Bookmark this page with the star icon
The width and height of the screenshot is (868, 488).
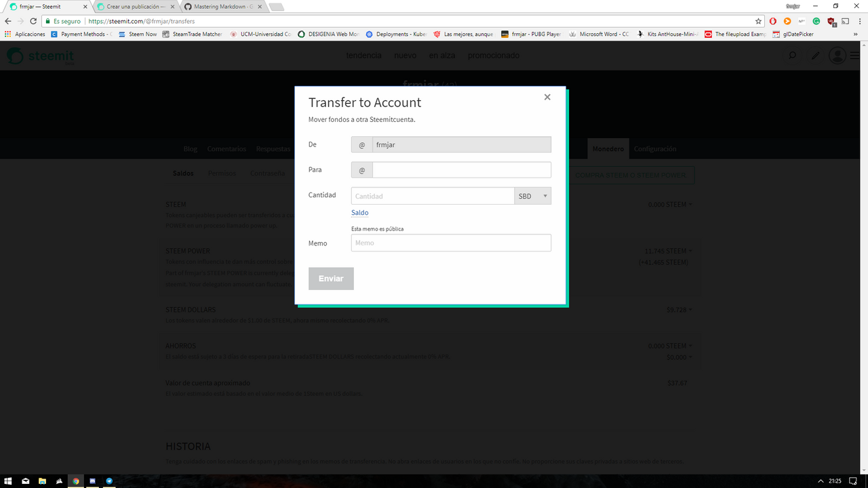tap(758, 21)
